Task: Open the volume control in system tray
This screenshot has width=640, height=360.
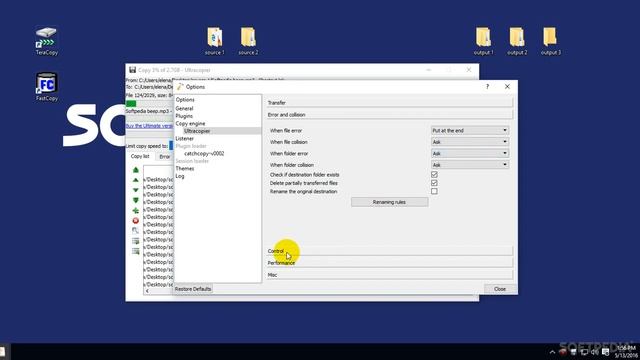Action: pyautogui.click(x=595, y=351)
